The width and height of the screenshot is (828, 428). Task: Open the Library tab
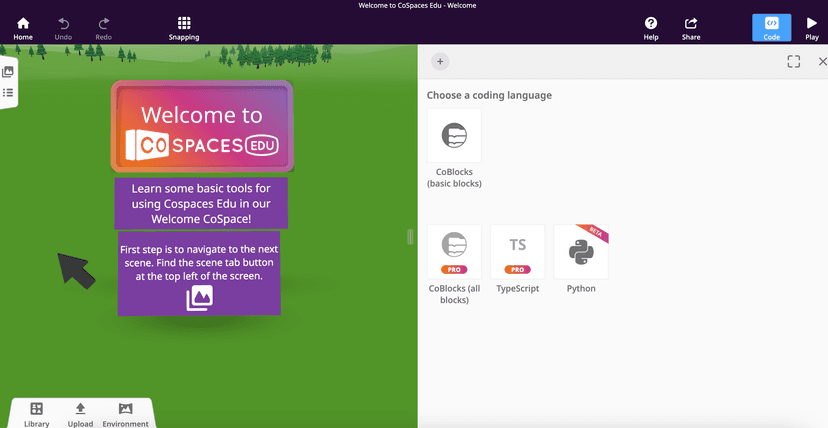click(x=36, y=414)
